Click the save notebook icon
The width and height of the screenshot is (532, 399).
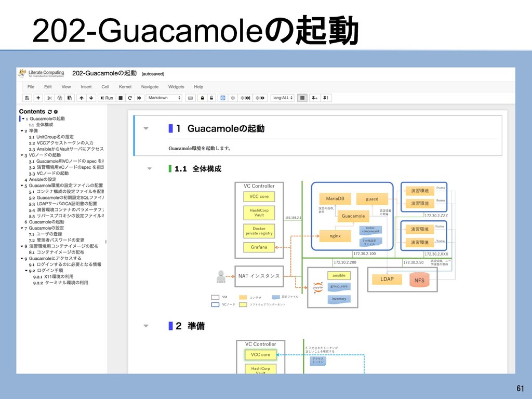pyautogui.click(x=27, y=98)
